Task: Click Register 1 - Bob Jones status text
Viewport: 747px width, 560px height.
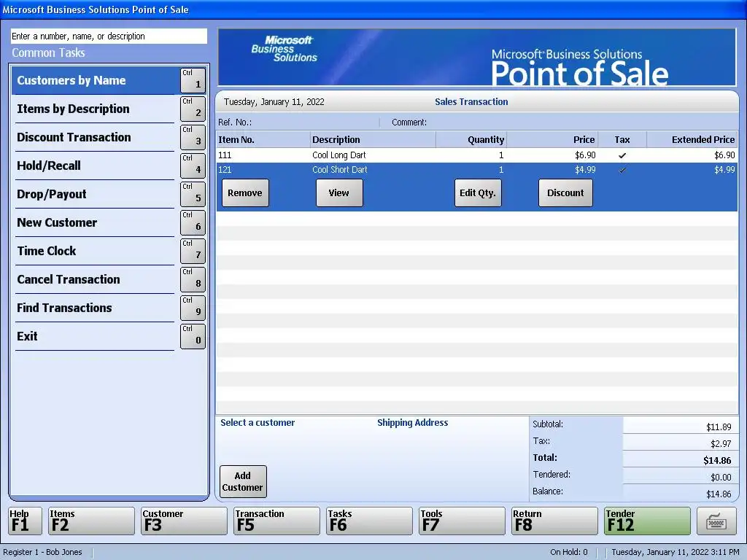Action: [x=42, y=553]
